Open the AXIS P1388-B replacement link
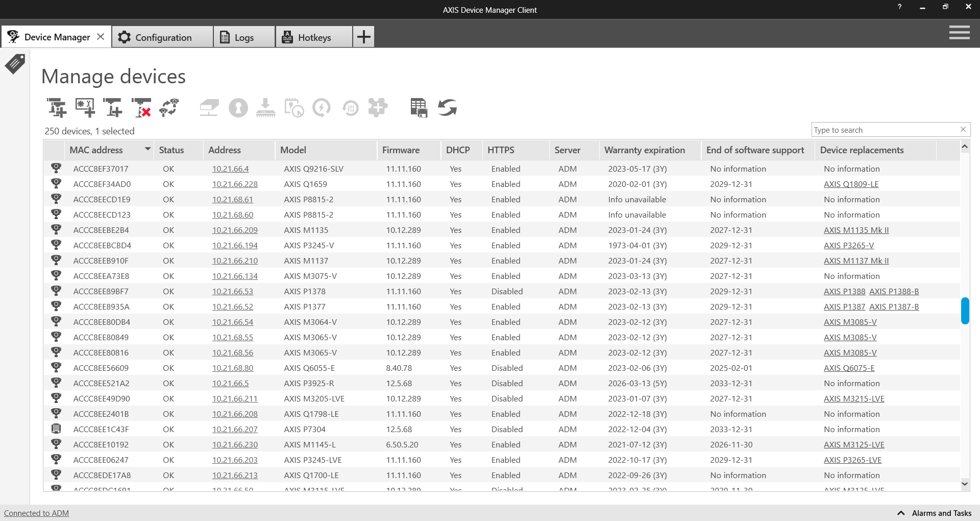The height and width of the screenshot is (521, 980). tap(894, 291)
